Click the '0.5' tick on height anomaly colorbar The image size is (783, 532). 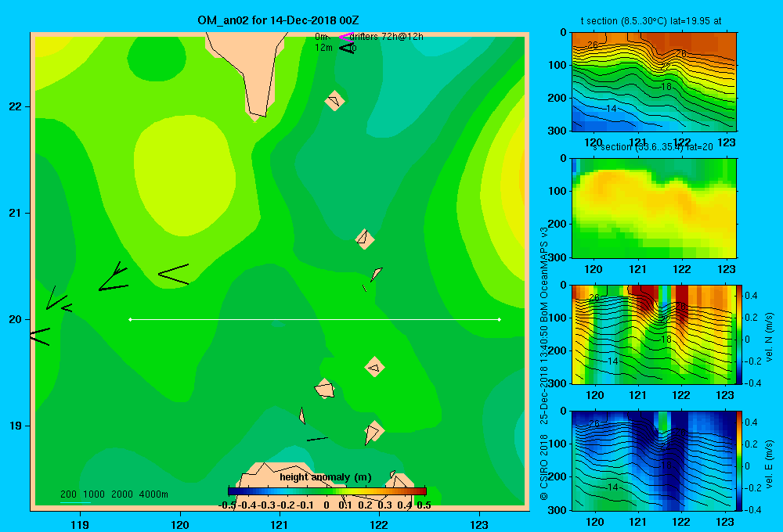[x=424, y=505]
